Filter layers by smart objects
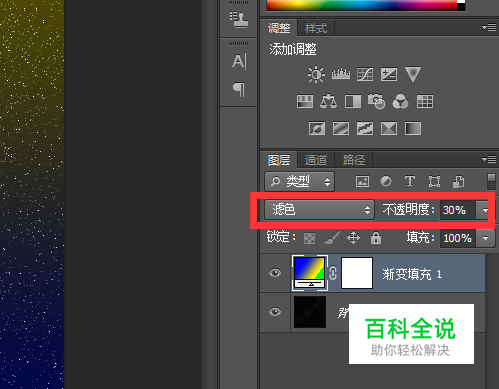 [458, 181]
